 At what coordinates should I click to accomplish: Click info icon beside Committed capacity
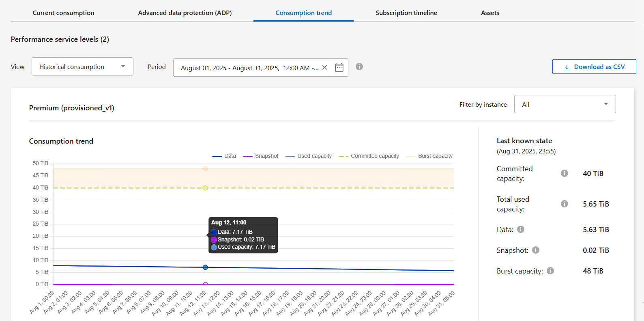(564, 173)
